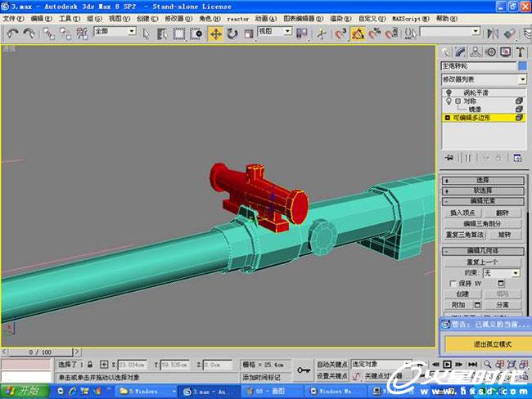This screenshot has height=399, width=532.
Task: Switch to the Modify command panel tab
Action: tap(460, 52)
